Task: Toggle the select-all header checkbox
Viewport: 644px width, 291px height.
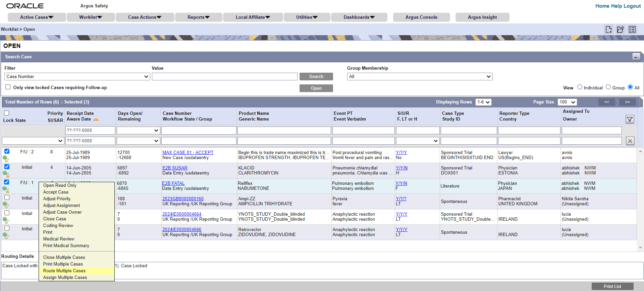Action: (x=7, y=113)
